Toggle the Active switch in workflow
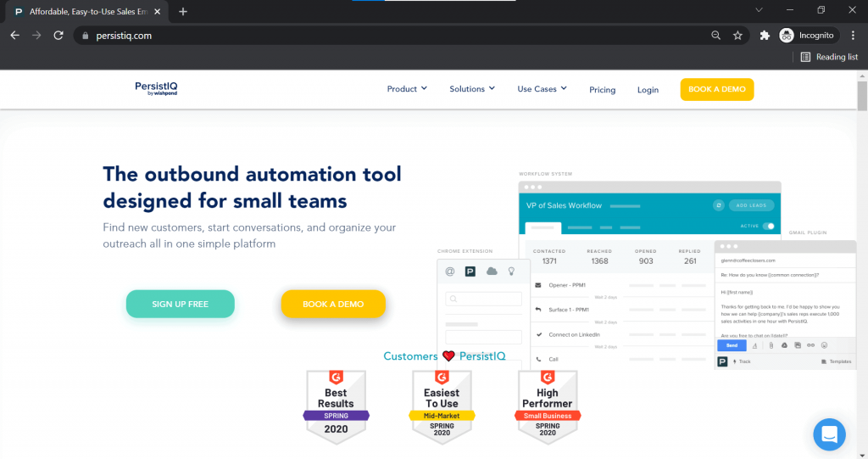Viewport: 868px width, 459px height. 768,227
